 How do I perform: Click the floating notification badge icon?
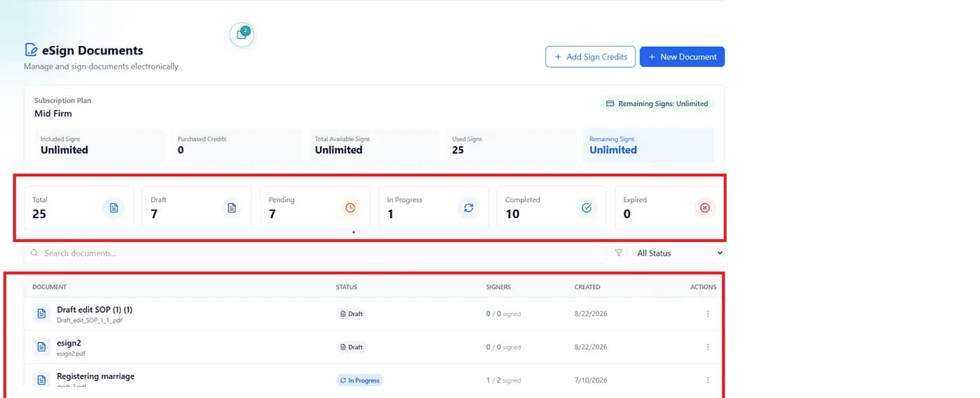pos(241,34)
